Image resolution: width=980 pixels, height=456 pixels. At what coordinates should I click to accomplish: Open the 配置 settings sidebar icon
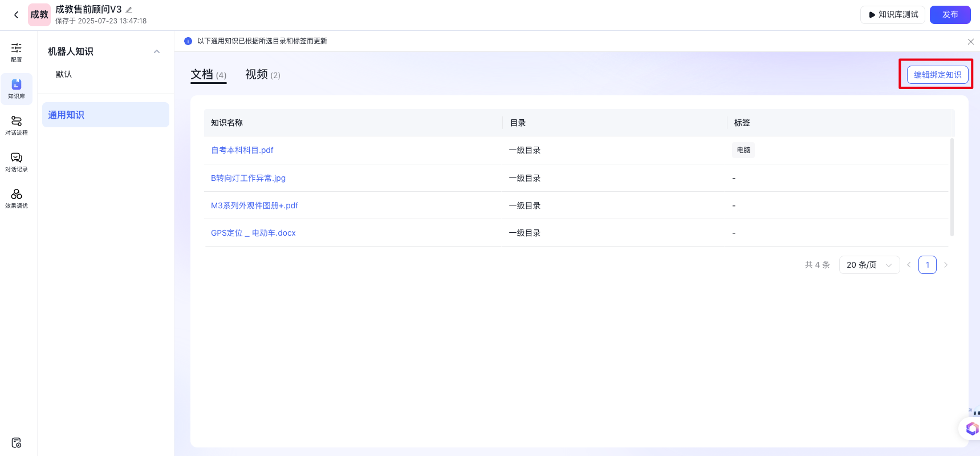(x=17, y=52)
